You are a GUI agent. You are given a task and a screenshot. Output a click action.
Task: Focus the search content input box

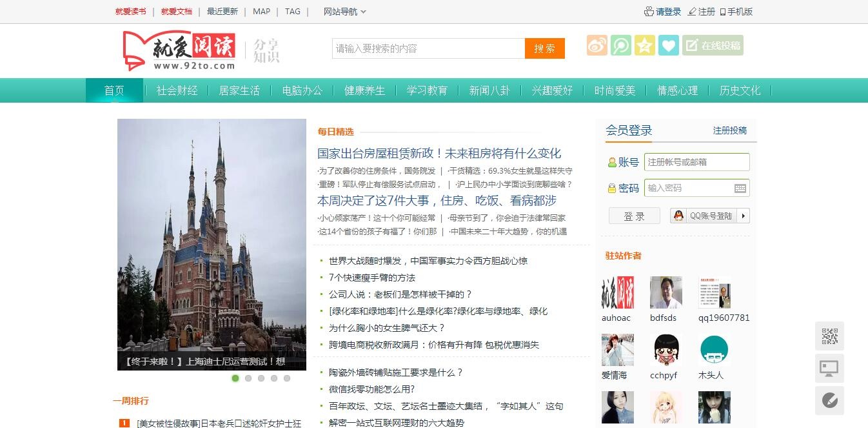click(429, 48)
